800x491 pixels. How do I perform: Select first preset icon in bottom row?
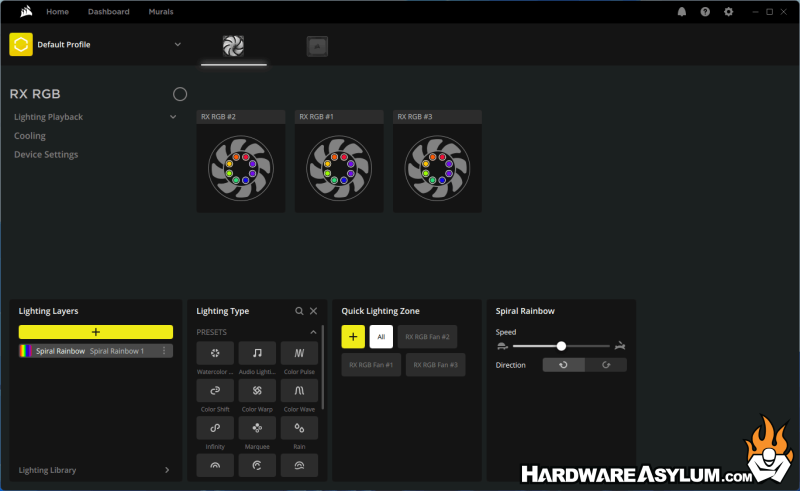(215, 465)
